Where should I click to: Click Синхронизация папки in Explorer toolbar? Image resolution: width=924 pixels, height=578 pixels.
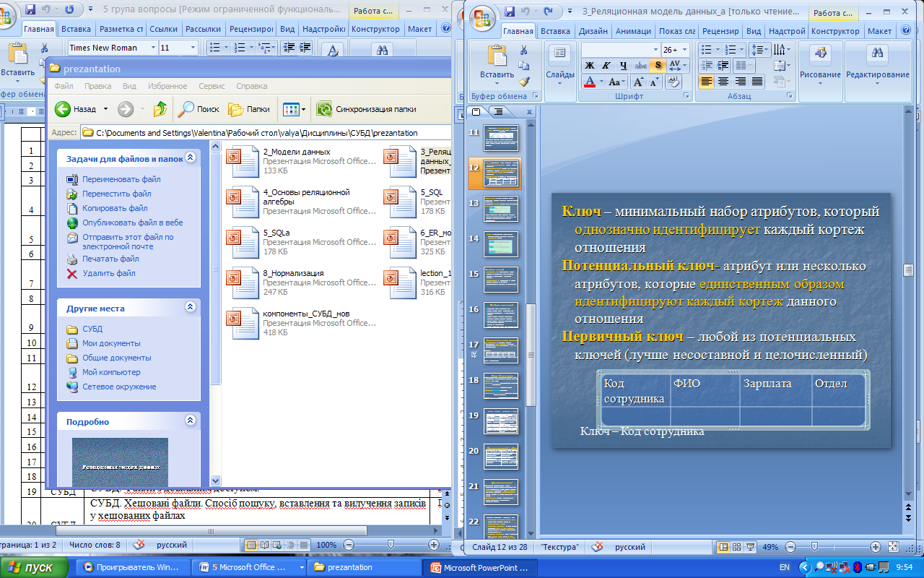[x=366, y=109]
